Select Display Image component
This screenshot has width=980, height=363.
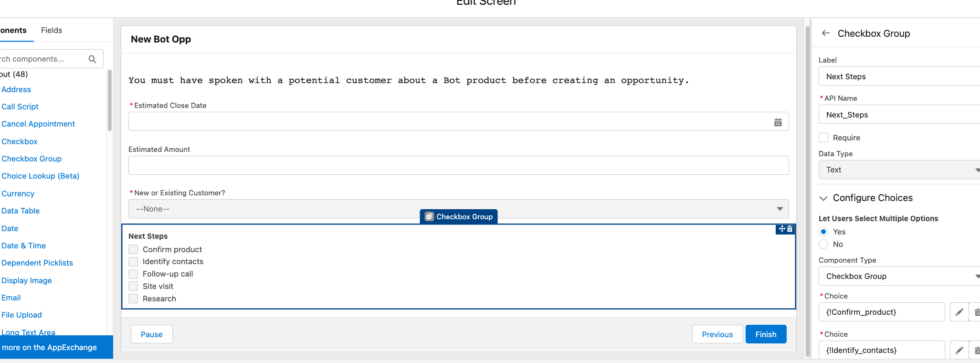coord(27,280)
